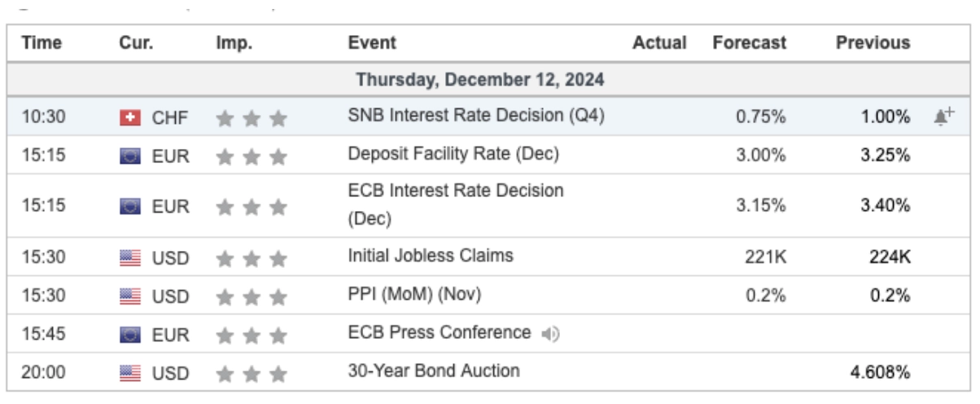
Task: Click the EU flag in Deposit Facility Rate row
Action: click(x=129, y=156)
